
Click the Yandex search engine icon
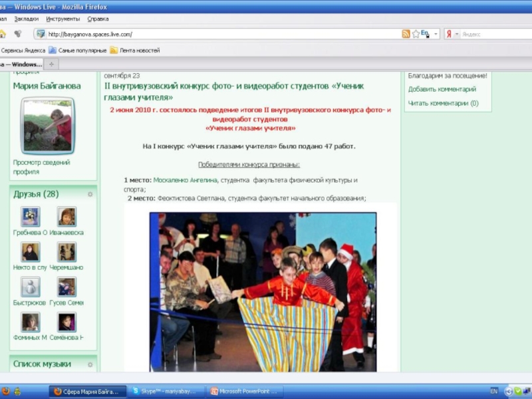pos(449,34)
